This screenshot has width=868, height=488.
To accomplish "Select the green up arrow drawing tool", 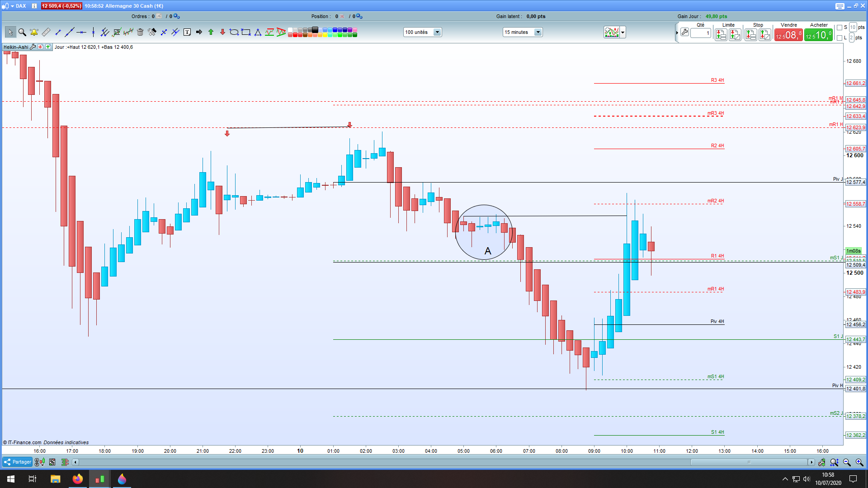I will pyautogui.click(x=211, y=32).
